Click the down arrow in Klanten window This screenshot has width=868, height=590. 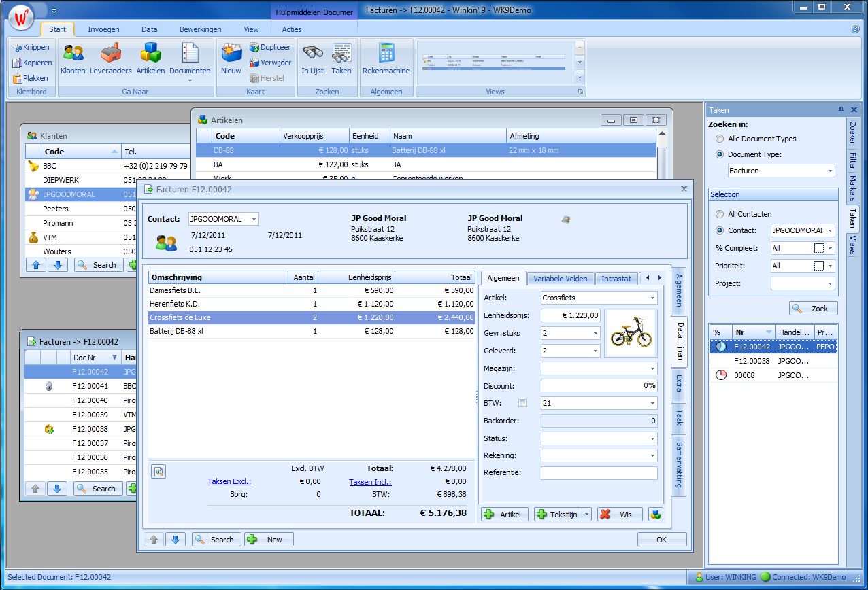(x=57, y=265)
